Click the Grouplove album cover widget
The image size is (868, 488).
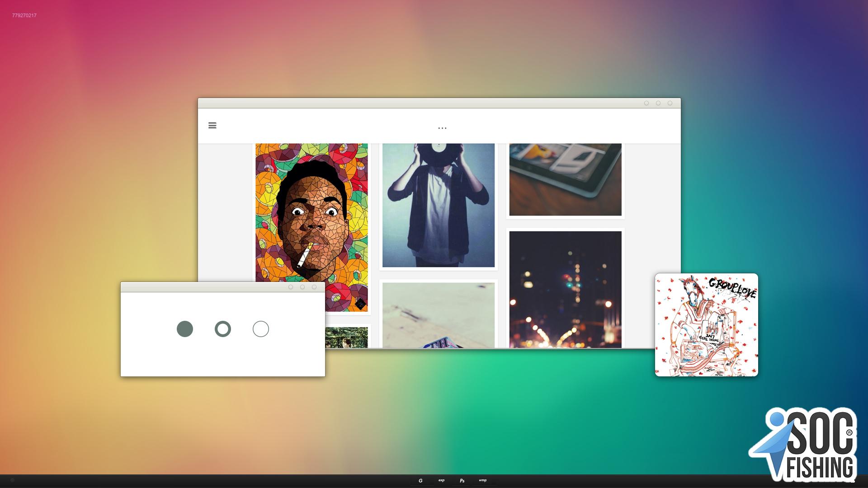coord(706,324)
